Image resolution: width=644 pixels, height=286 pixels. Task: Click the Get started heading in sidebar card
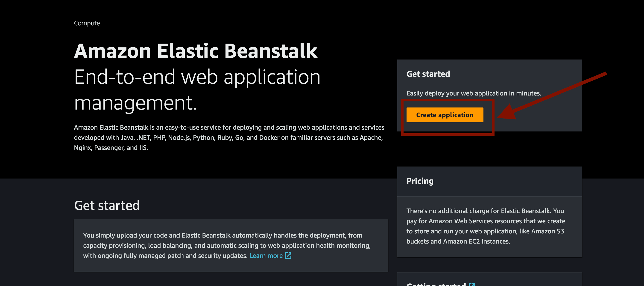[x=428, y=74]
